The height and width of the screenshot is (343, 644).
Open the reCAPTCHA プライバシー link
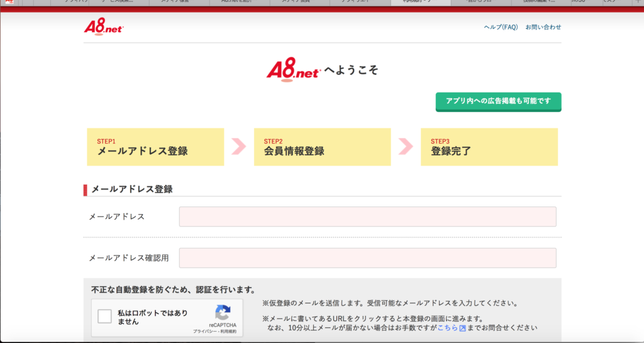click(206, 331)
